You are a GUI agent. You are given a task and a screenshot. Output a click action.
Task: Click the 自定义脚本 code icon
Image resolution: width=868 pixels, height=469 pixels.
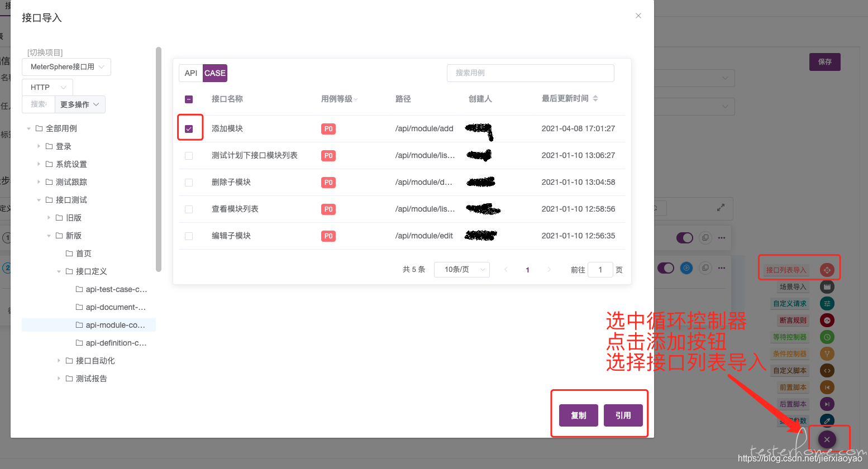(x=827, y=371)
